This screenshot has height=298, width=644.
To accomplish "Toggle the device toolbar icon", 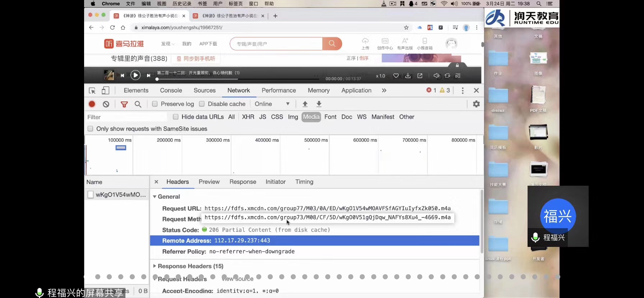I will click(105, 90).
